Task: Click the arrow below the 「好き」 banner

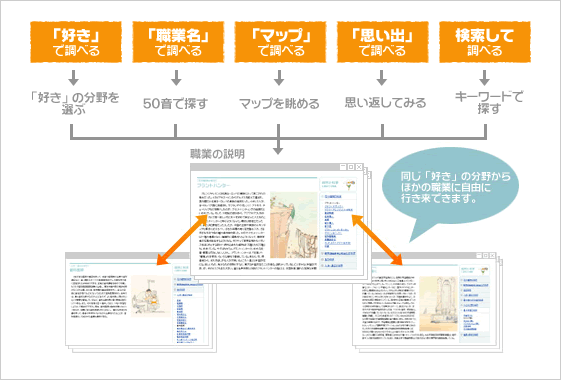Action: click(x=74, y=78)
